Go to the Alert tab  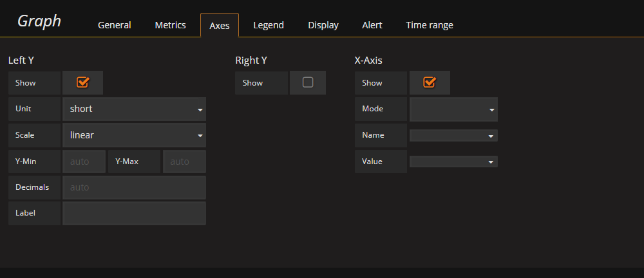point(372,25)
